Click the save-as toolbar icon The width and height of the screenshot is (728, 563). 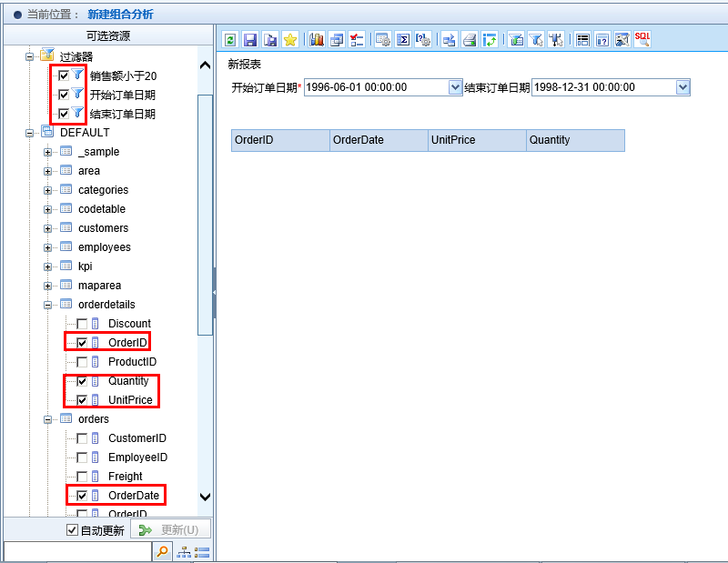269,40
